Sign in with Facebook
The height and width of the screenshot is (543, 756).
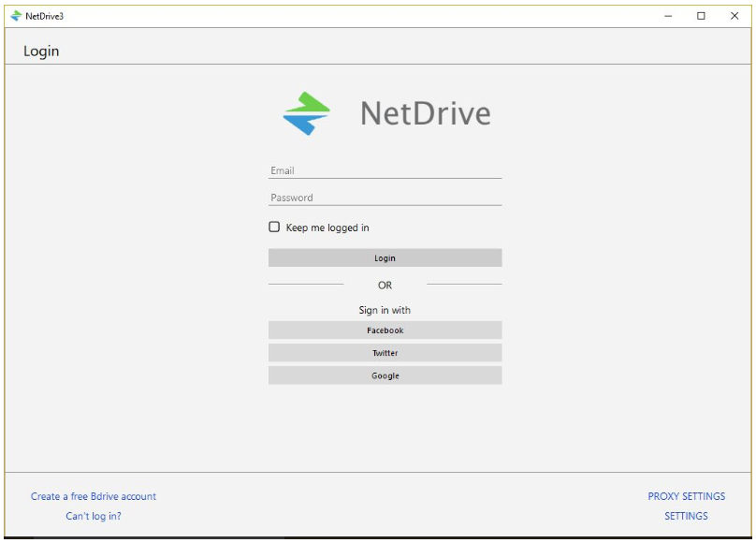(x=385, y=330)
